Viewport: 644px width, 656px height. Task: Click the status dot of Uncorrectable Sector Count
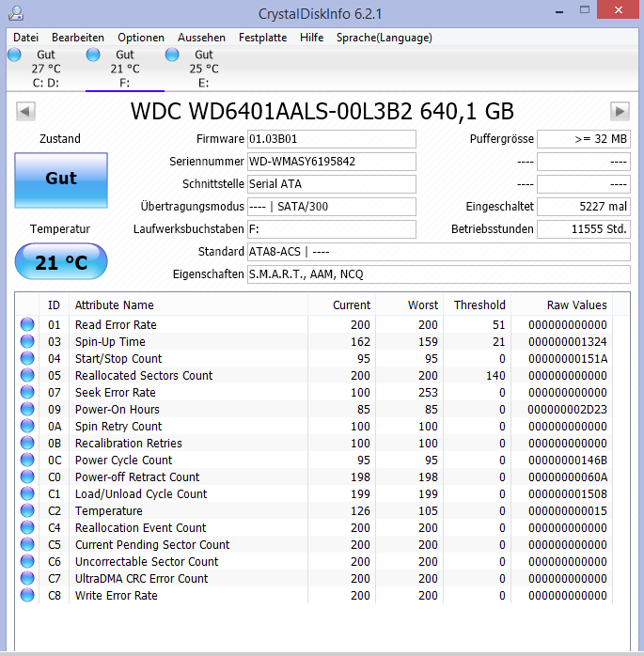(x=27, y=561)
